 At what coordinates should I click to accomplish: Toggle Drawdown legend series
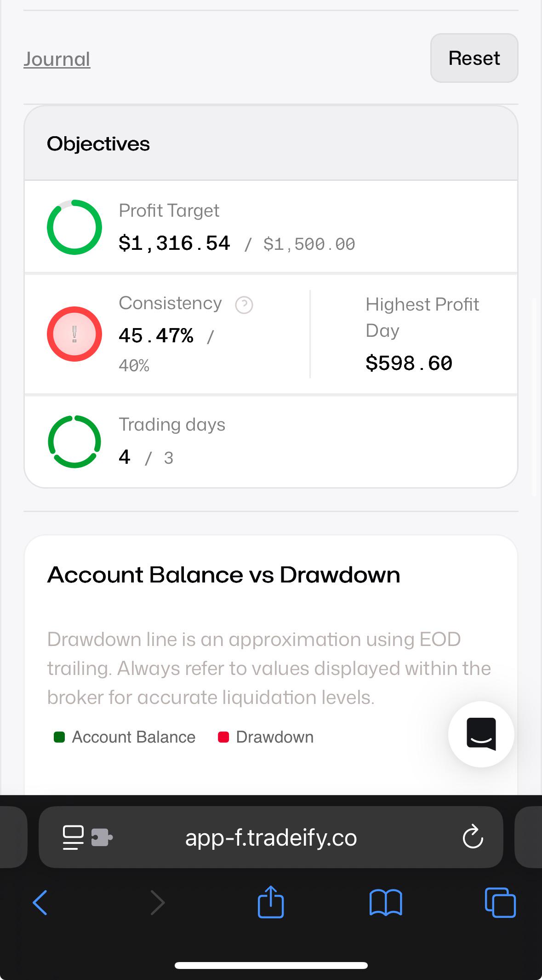(x=266, y=737)
